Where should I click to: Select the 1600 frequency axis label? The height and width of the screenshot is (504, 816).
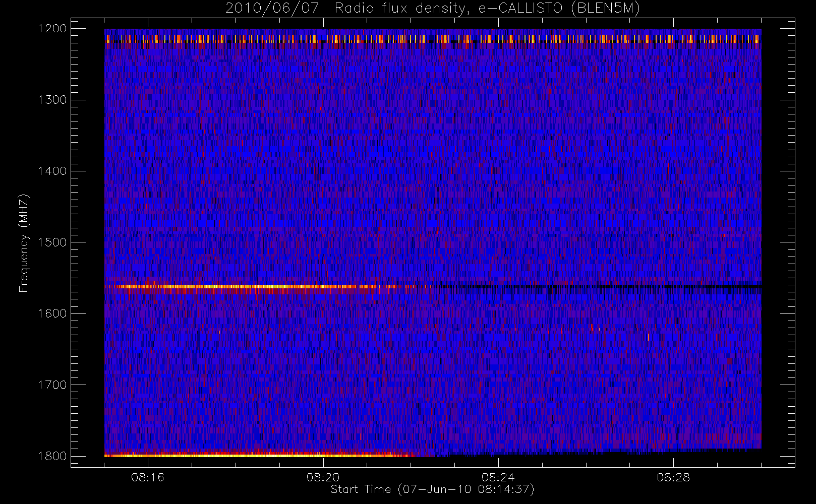coord(52,313)
